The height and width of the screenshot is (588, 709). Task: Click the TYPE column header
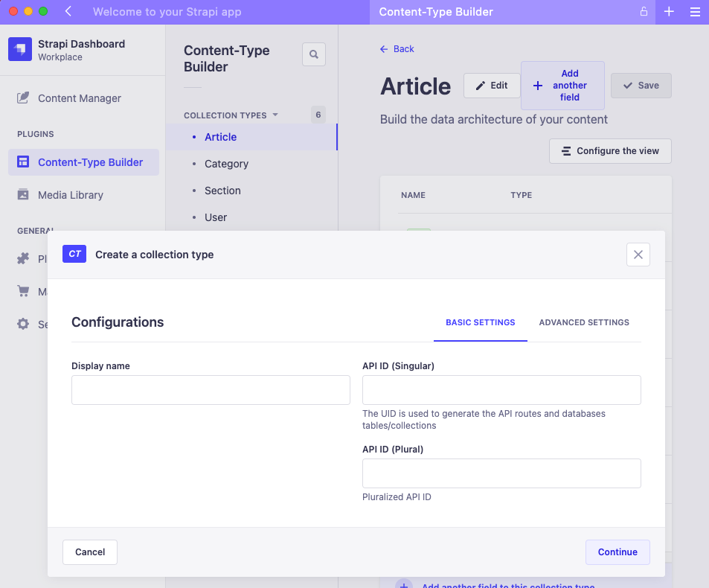coord(522,195)
